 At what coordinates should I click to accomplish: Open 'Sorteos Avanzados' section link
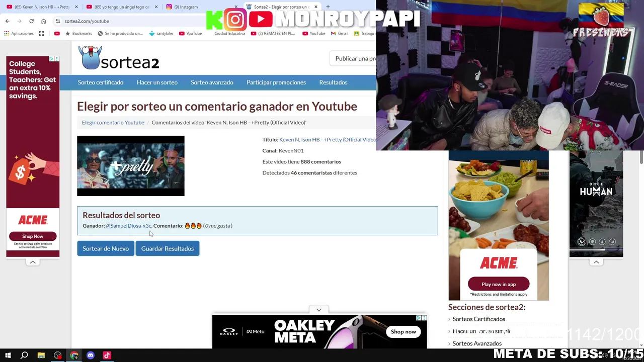pos(477,343)
